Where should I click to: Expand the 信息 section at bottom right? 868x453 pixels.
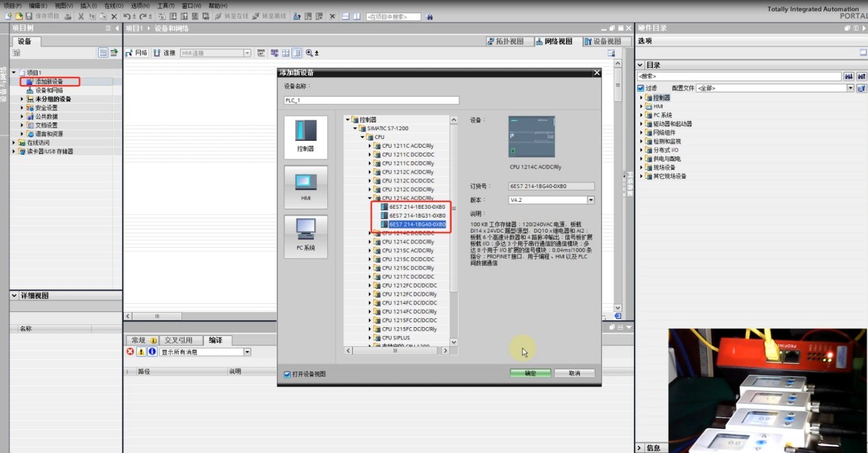[x=640, y=448]
